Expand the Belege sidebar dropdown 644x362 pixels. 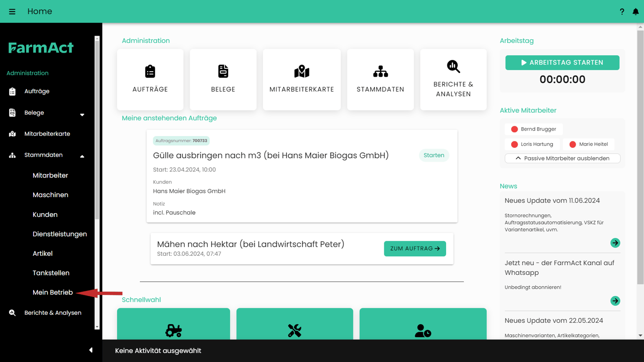[82, 114]
